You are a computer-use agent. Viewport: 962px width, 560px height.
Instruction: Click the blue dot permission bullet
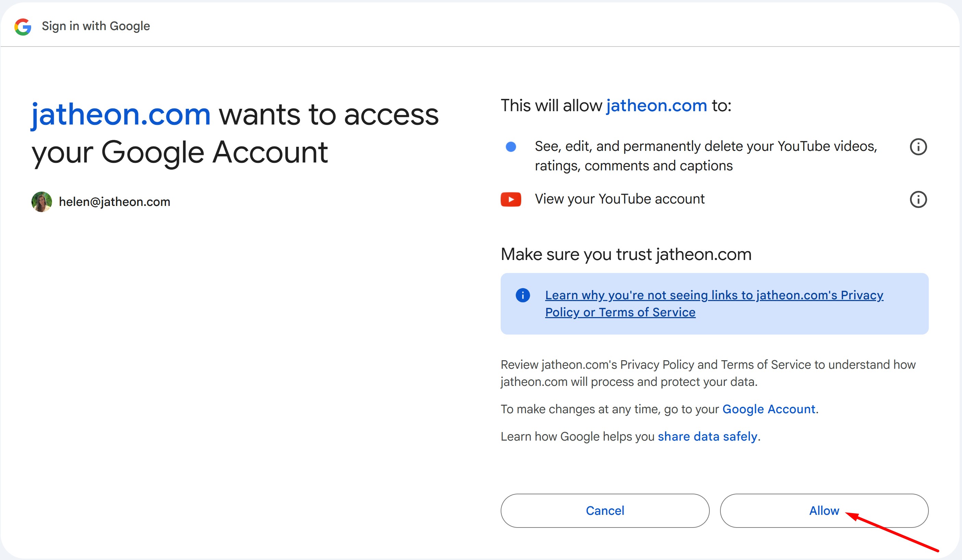pyautogui.click(x=511, y=146)
